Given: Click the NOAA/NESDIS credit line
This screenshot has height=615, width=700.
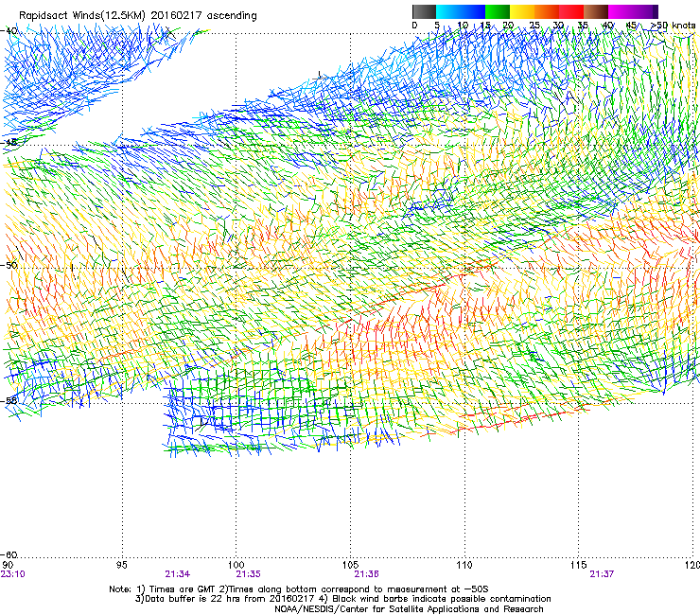Looking at the screenshot, I should pos(409,609).
